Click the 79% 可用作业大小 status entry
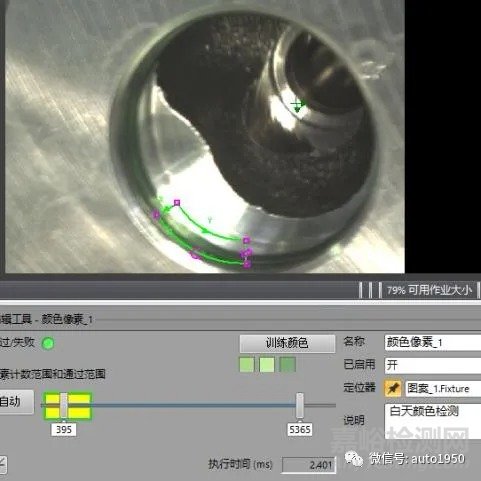481x481 pixels. click(429, 290)
